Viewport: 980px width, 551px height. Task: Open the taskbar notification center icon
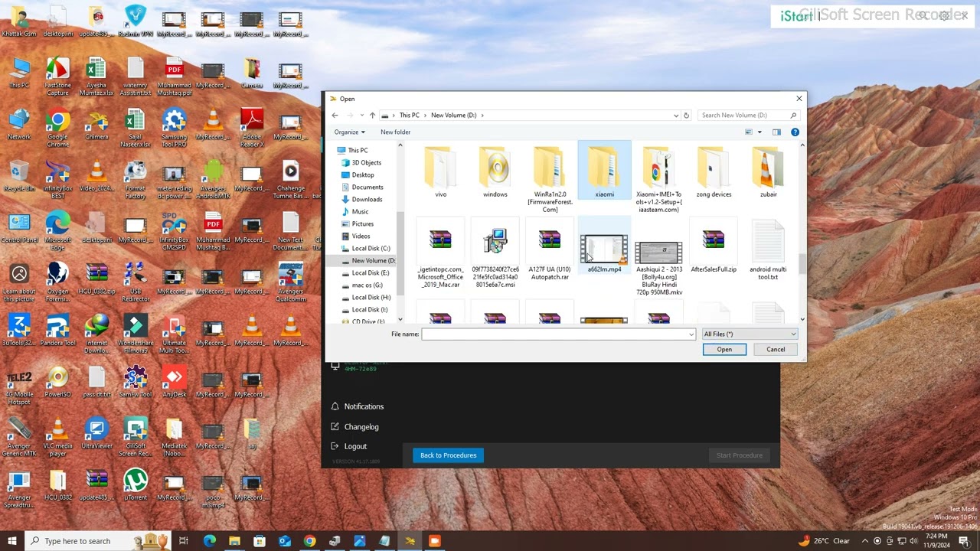pyautogui.click(x=964, y=541)
